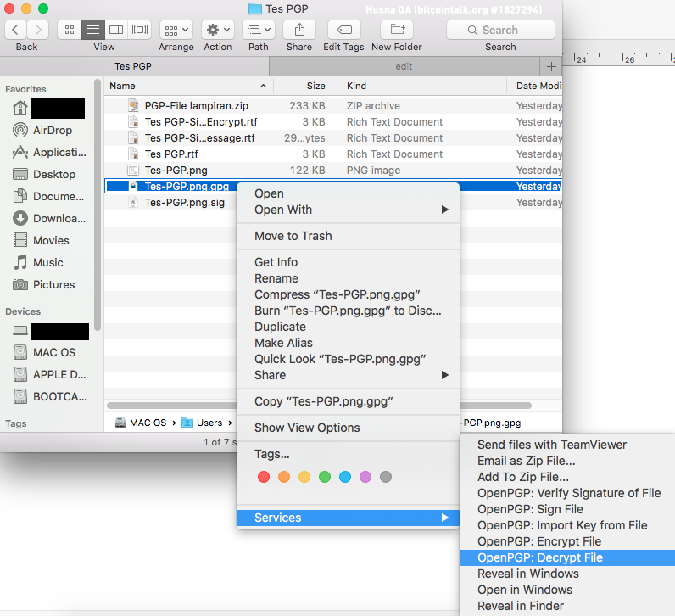Screen dimensions: 675x616
Task: Expand the context menu Share submenu
Action: (348, 375)
